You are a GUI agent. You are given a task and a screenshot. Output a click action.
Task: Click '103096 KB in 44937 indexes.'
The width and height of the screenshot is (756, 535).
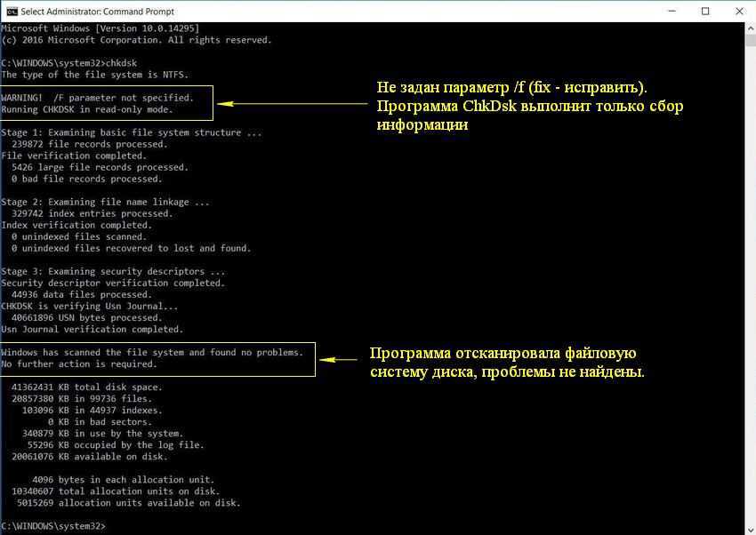(x=92, y=410)
